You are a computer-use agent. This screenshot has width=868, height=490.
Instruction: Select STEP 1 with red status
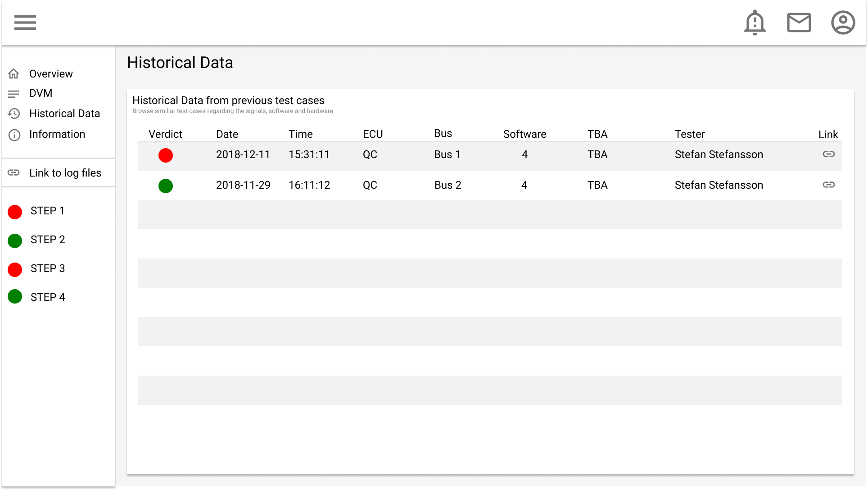47,211
